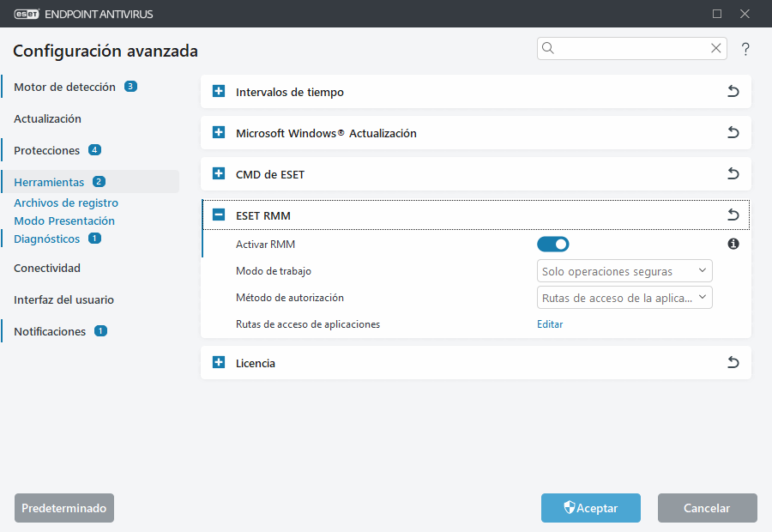The height and width of the screenshot is (532, 772).
Task: Click the Método de autorización label
Action: click(290, 298)
